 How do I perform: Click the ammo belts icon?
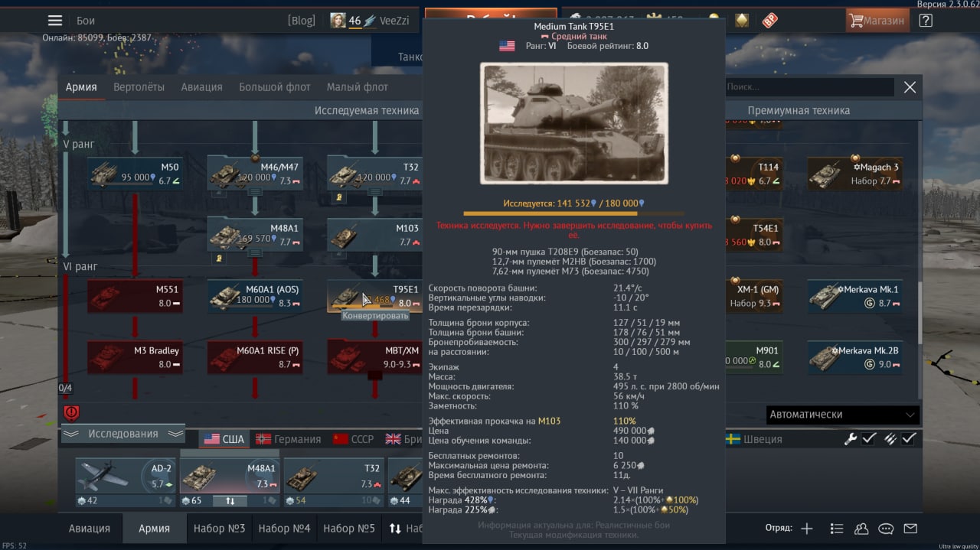[x=890, y=439]
